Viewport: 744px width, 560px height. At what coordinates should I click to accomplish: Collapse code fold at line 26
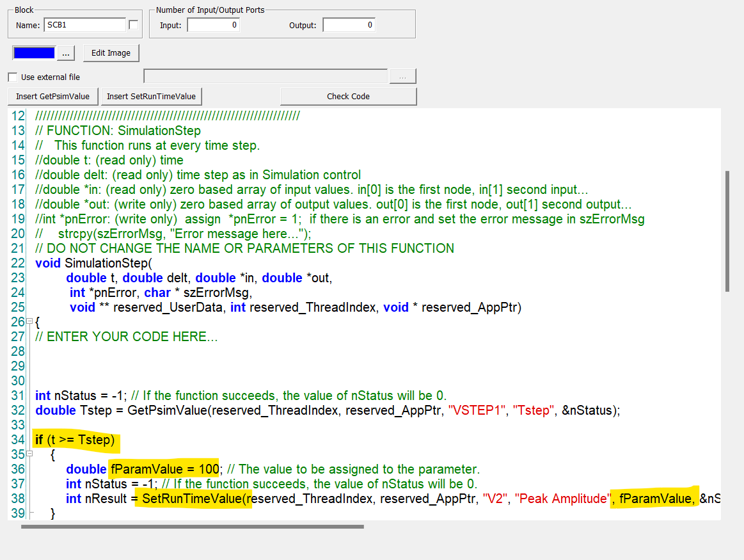pos(29,321)
